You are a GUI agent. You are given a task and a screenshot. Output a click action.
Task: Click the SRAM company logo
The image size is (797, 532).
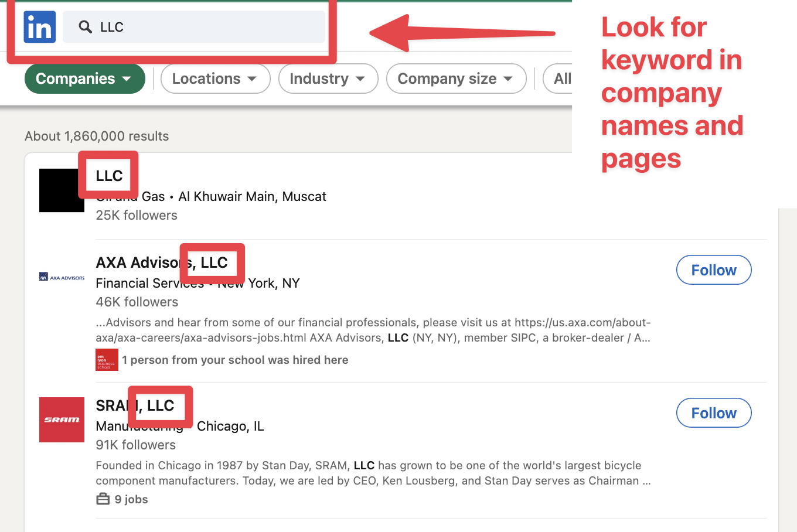(62, 420)
